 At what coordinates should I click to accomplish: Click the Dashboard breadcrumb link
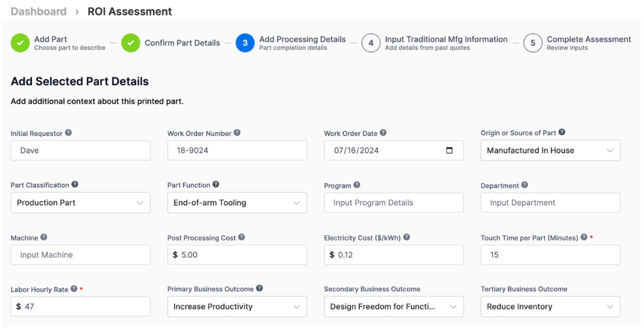(x=39, y=12)
